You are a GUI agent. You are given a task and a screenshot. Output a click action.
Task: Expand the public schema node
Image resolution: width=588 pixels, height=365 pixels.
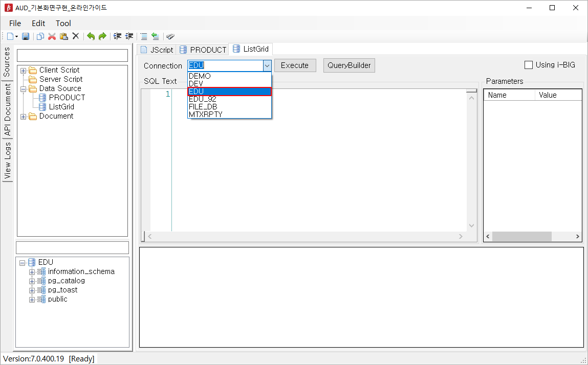32,300
